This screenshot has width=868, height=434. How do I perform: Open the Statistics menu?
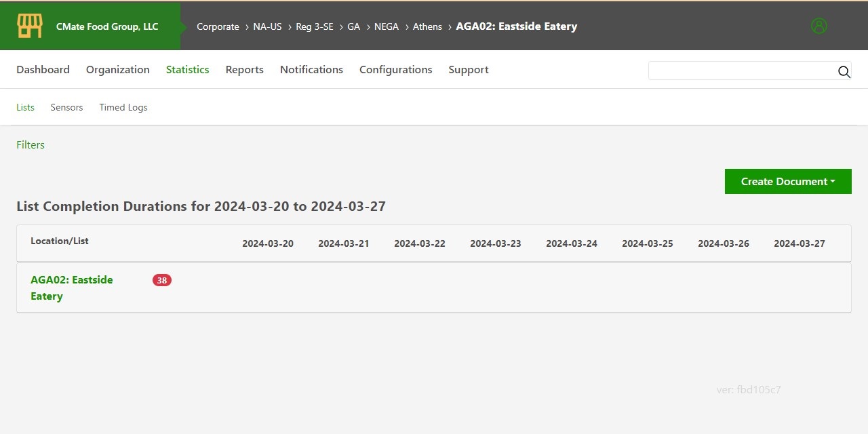click(x=187, y=69)
